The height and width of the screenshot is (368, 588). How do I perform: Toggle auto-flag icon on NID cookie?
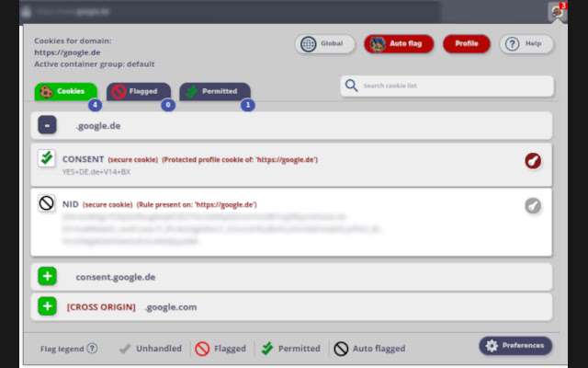tap(47, 203)
